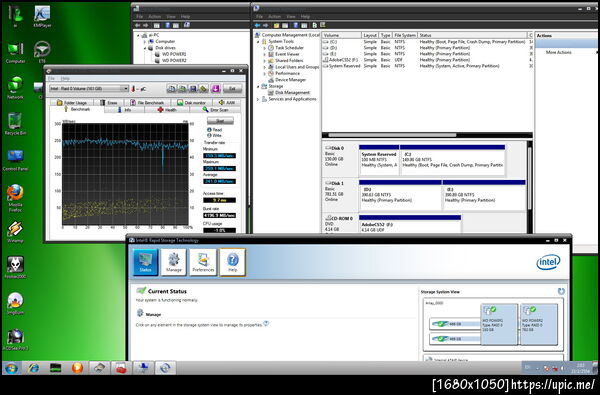
Task: Open Internet Explorer from the taskbar
Action: (34, 368)
